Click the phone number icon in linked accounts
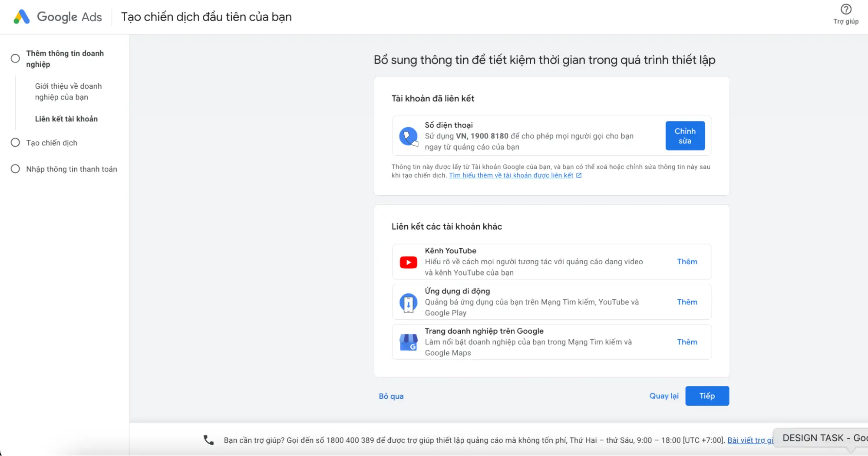Viewport: 868px width, 456px height. click(x=408, y=136)
